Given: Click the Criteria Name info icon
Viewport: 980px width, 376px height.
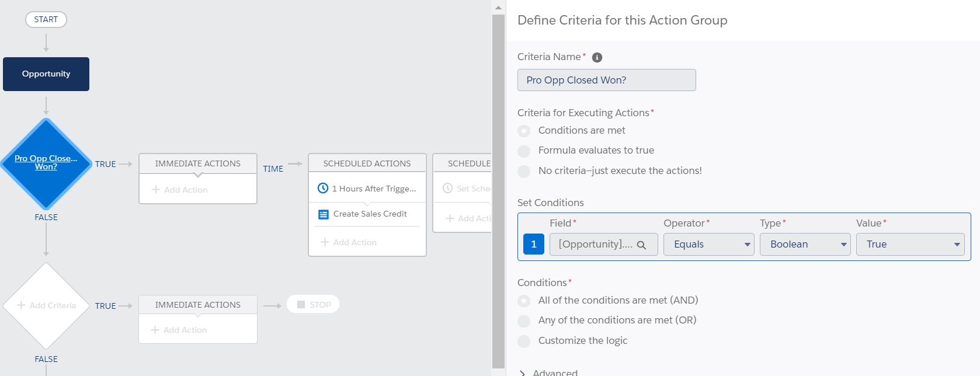Looking at the screenshot, I should [x=597, y=57].
